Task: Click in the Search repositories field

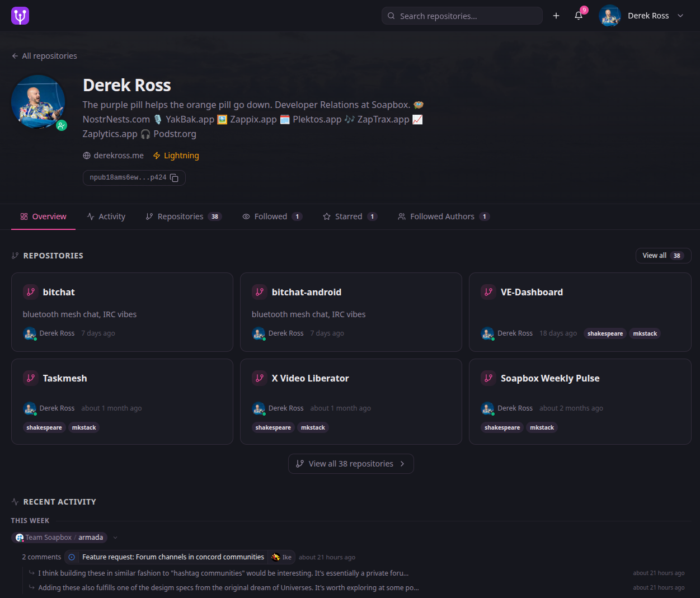Action: 462,16
